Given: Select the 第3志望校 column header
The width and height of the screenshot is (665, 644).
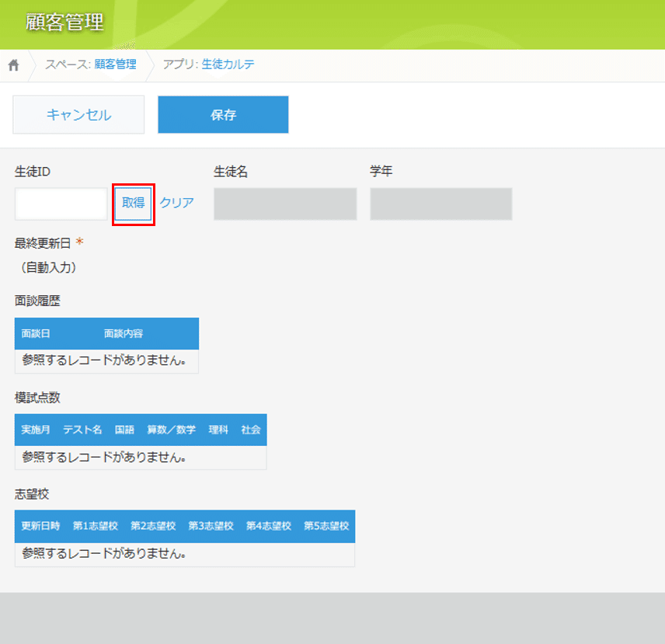Looking at the screenshot, I should (211, 526).
